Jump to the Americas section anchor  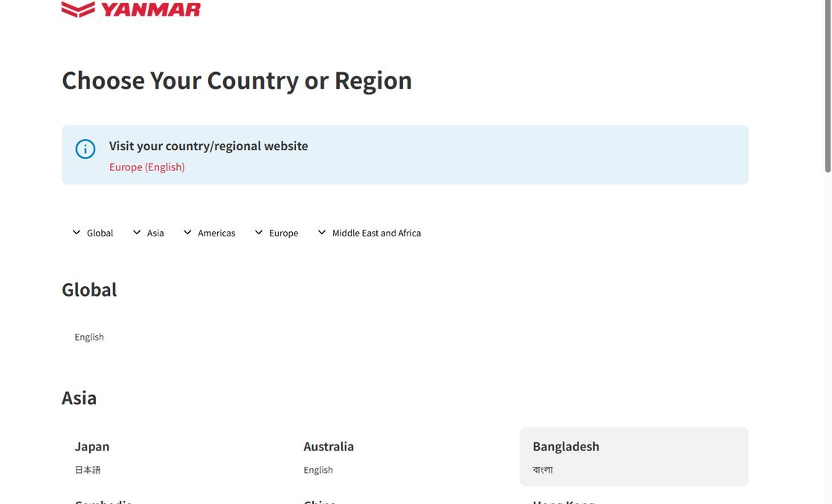point(209,233)
